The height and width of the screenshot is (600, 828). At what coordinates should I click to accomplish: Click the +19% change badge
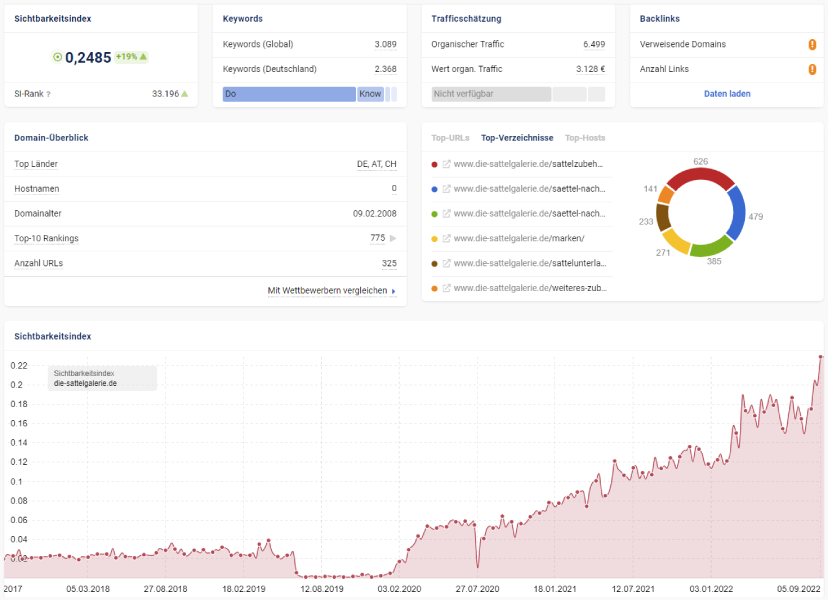[131, 57]
